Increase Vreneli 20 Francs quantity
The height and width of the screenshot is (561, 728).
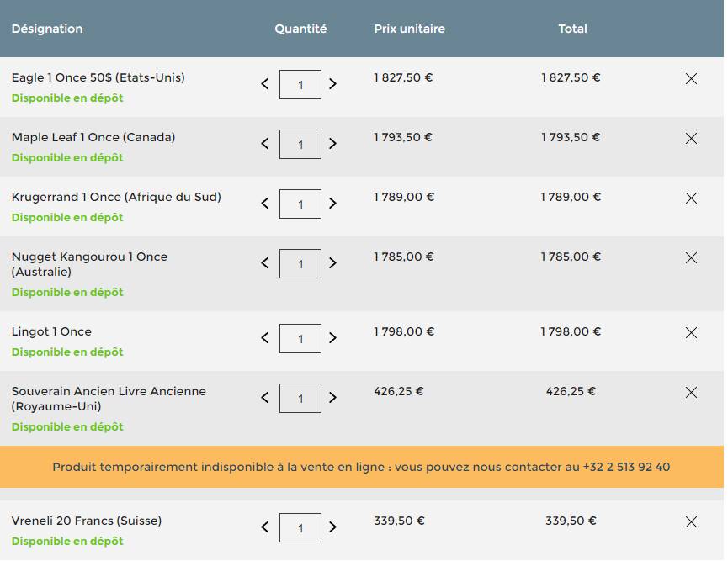[332, 527]
